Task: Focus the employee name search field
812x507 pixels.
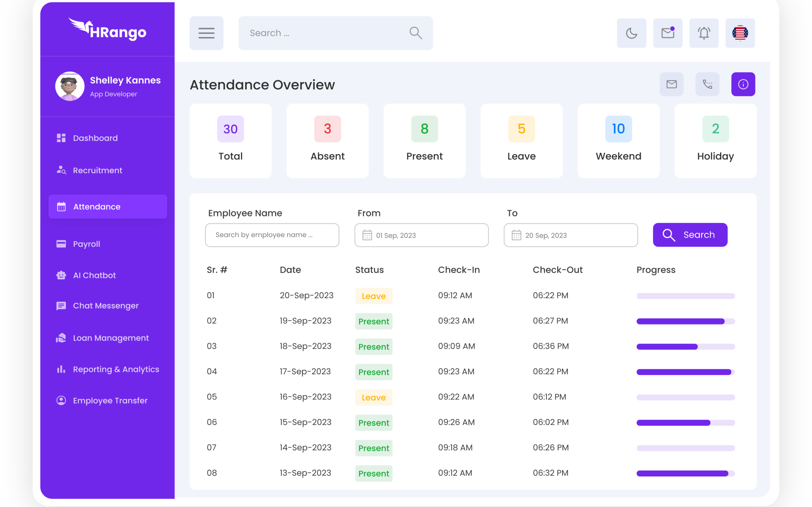Action: 272,235
